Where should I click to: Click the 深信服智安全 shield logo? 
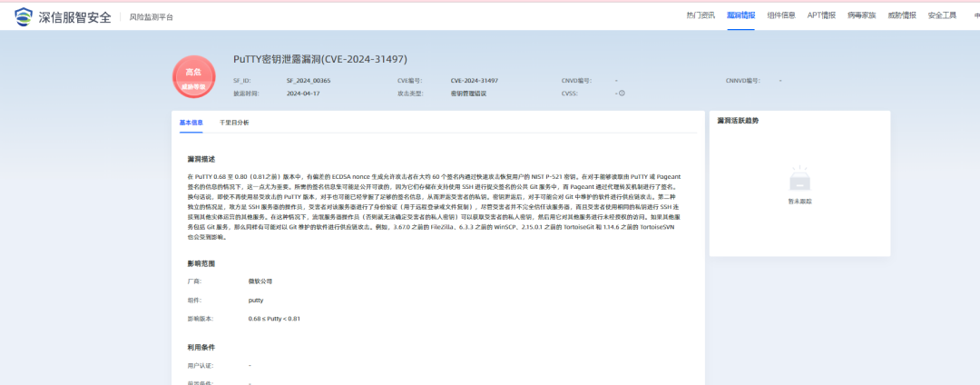pos(23,17)
